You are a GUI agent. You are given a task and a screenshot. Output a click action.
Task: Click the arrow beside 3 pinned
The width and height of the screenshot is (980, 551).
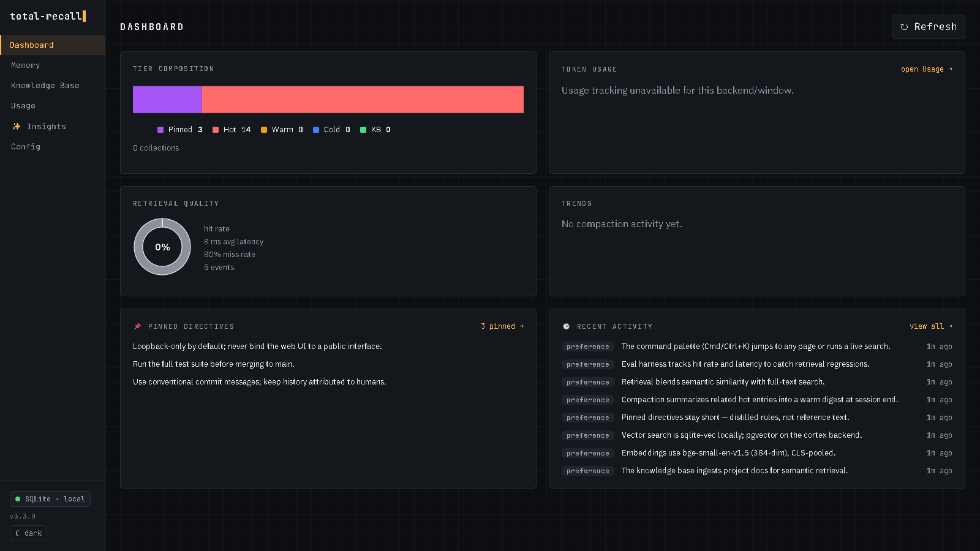coord(521,326)
